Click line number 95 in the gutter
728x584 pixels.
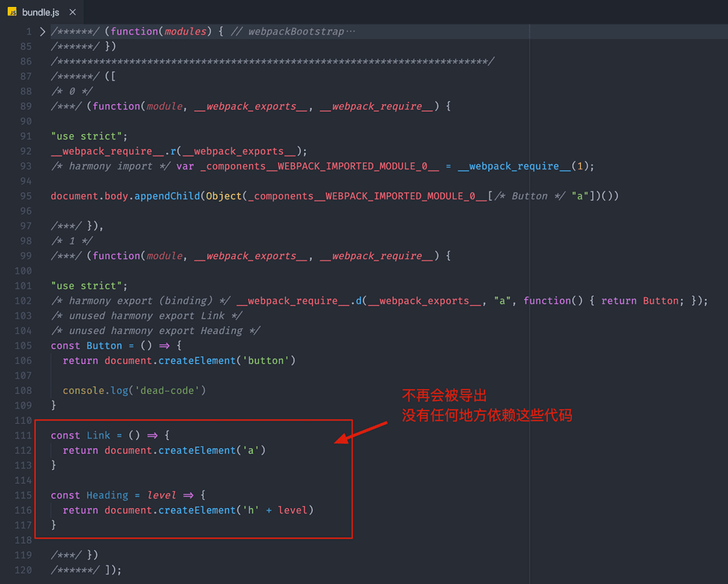[x=26, y=196]
